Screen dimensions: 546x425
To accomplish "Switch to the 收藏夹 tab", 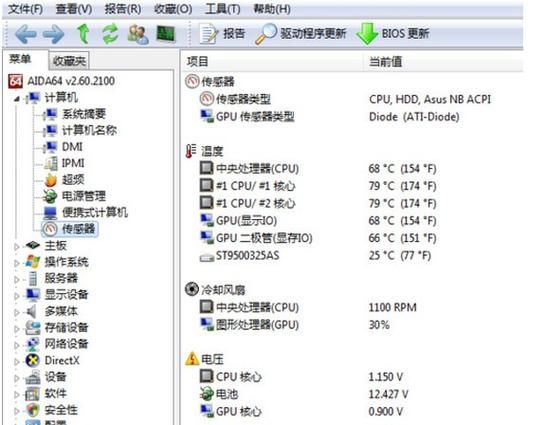I will pyautogui.click(x=69, y=61).
